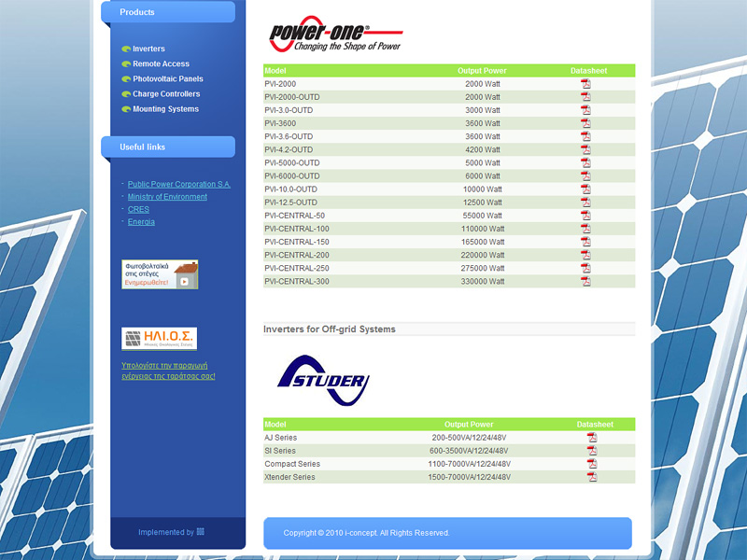Image resolution: width=747 pixels, height=560 pixels.
Task: Click the PVI-CENTRAL-300 model name
Action: 297,282
